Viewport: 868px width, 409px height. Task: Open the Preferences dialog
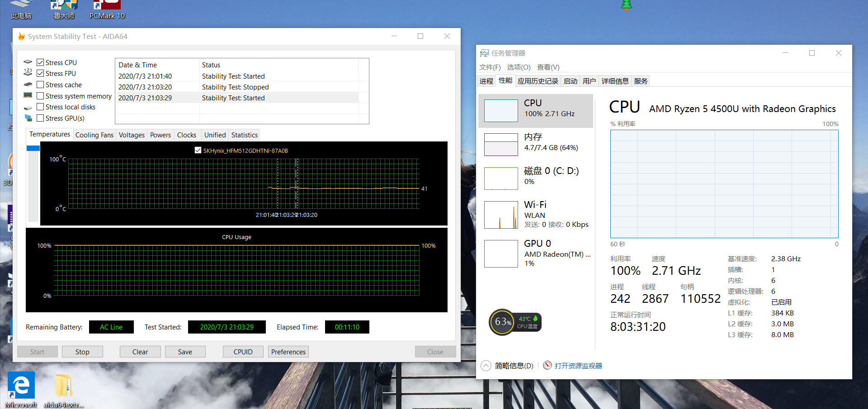pos(288,352)
